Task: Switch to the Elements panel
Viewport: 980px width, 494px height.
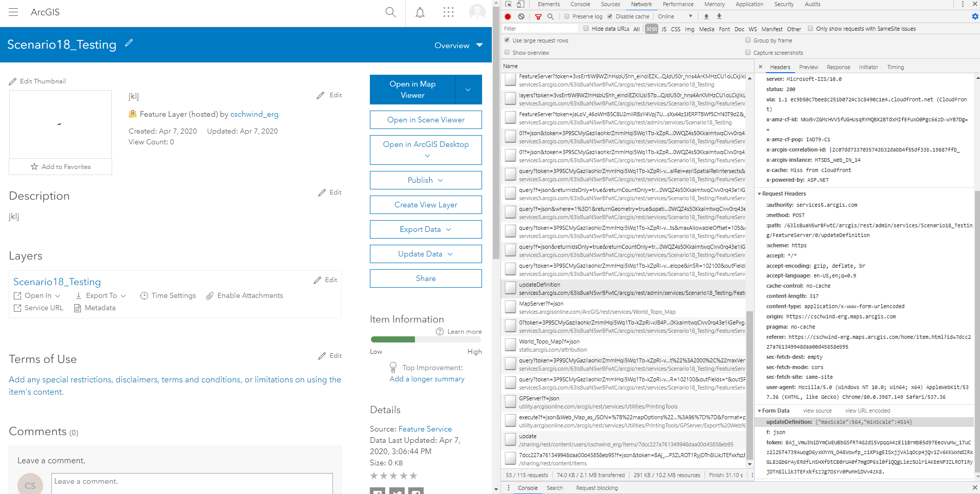Action: pyautogui.click(x=549, y=4)
